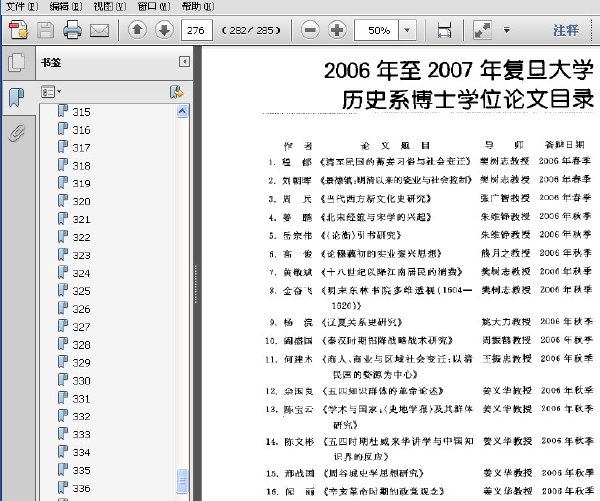Open the 文件 menu

click(22, 6)
